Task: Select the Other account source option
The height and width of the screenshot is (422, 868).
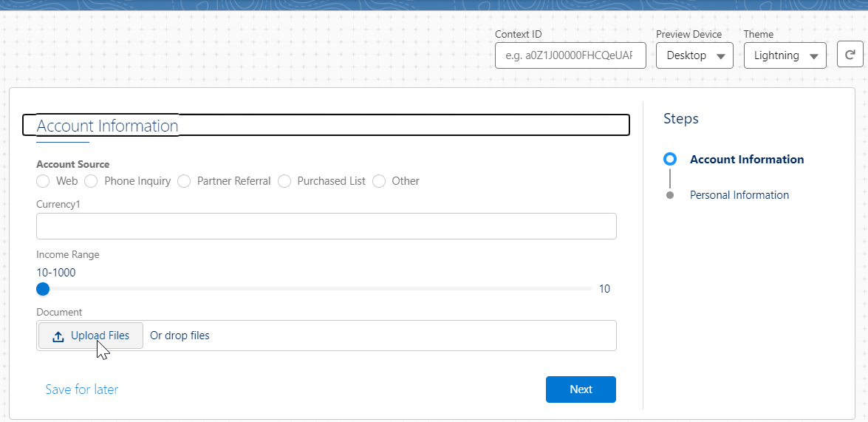Action: click(x=379, y=181)
